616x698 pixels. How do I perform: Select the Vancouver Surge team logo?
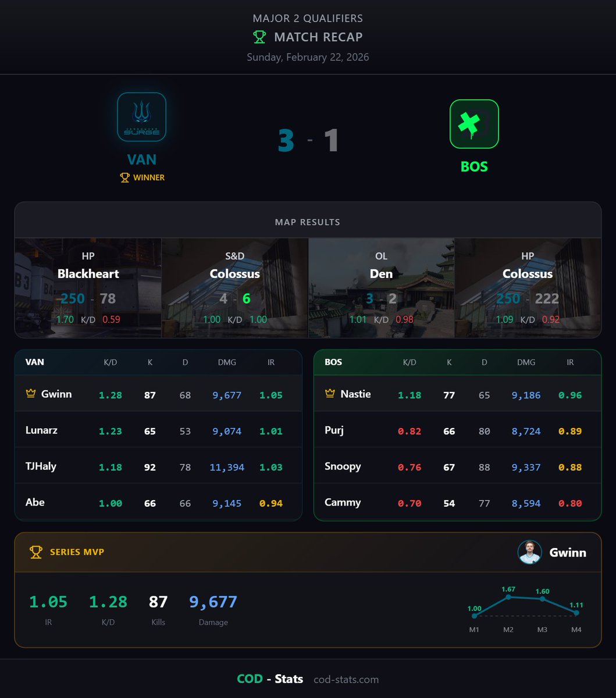pyautogui.click(x=141, y=116)
